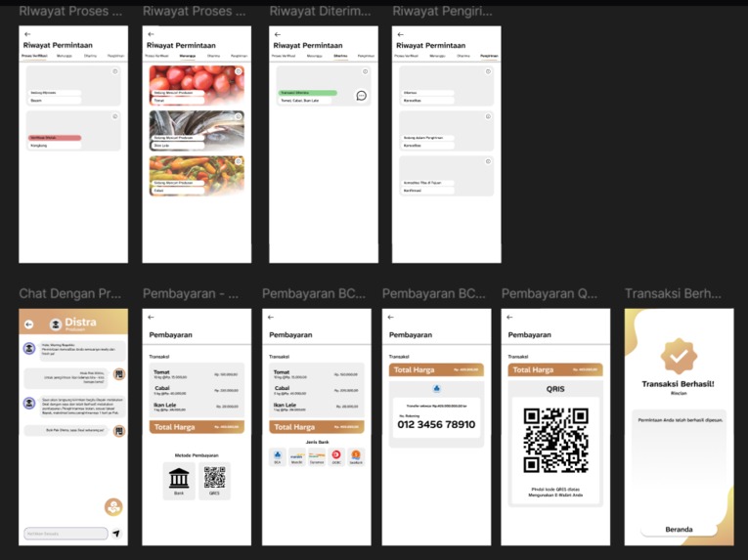Open Menunggu tab in Bayam card frame
The width and height of the screenshot is (748, 560).
tap(65, 56)
